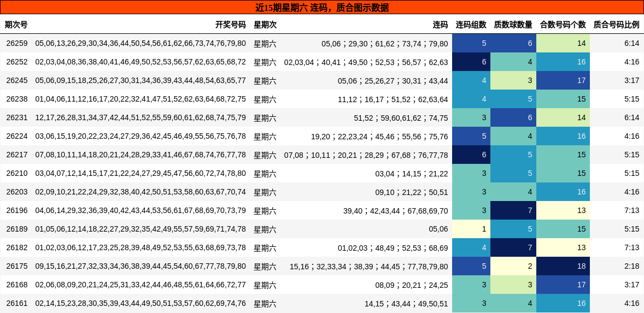The height and width of the screenshot is (313, 644).
Task: Click ratio 6:14 in row 26259
Action: coord(631,44)
